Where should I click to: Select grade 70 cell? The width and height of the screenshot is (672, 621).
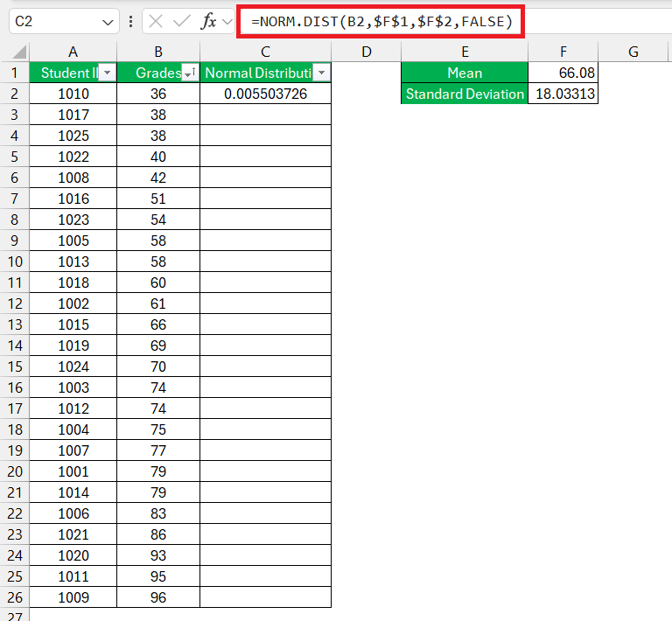158,366
